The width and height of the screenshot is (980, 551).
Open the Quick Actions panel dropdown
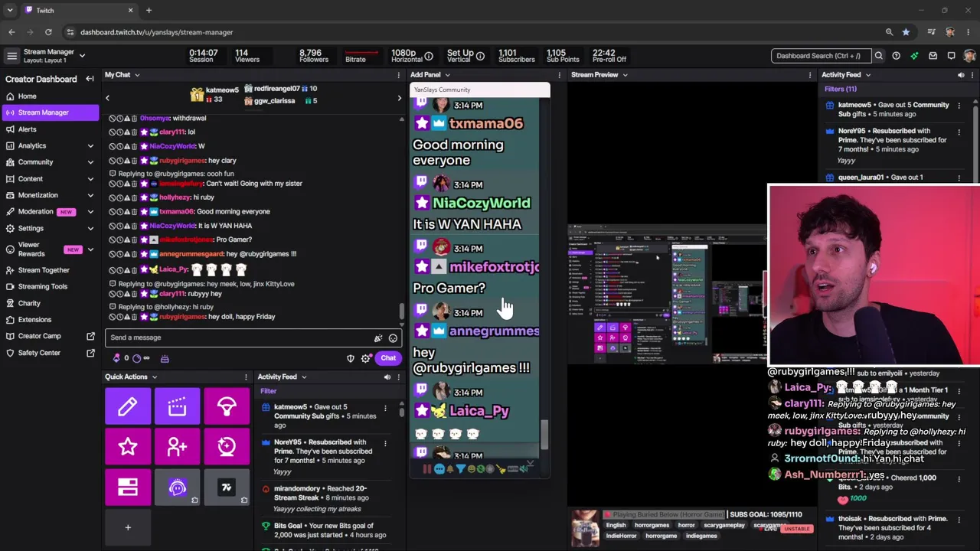[x=154, y=377]
